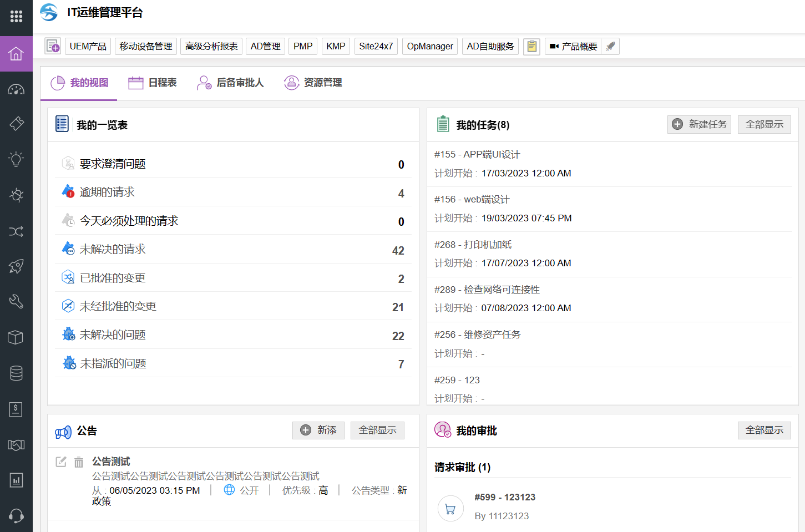Click the sticky note icon in the toolbar
This screenshot has height=532, width=805.
pyautogui.click(x=531, y=47)
